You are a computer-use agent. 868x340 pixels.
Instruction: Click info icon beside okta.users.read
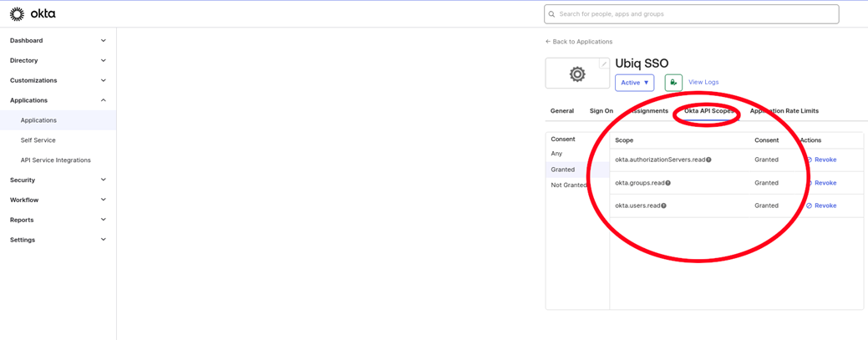tap(663, 206)
